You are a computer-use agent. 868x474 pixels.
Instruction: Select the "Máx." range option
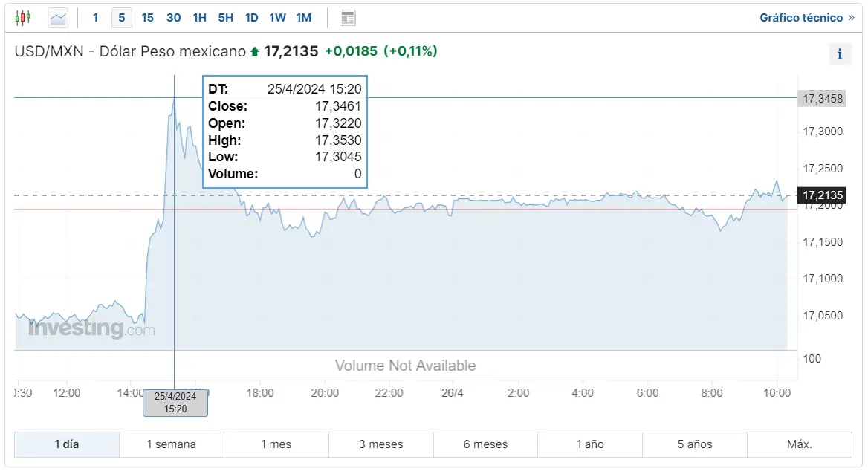pos(799,444)
